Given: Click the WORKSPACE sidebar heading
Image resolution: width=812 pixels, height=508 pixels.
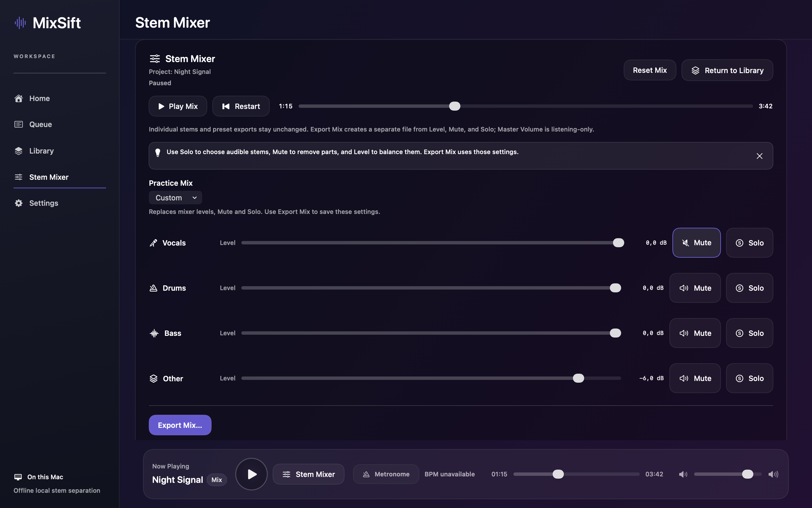Looking at the screenshot, I should pos(34,56).
